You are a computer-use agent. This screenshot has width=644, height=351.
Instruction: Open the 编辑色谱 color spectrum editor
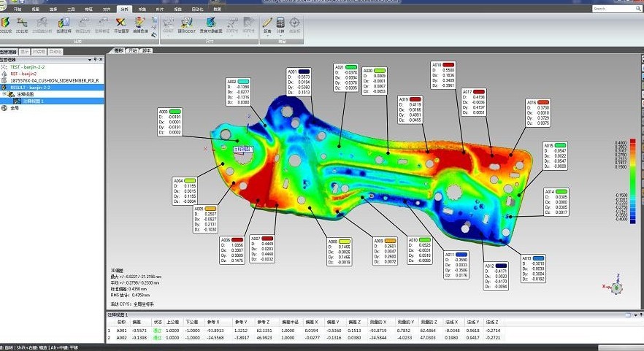(x=140, y=24)
